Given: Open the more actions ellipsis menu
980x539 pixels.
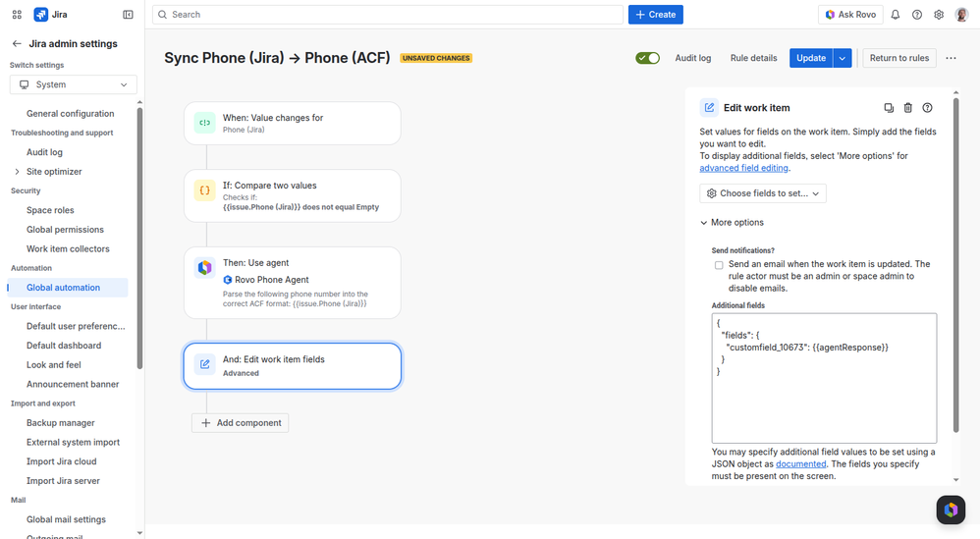Looking at the screenshot, I should 951,58.
